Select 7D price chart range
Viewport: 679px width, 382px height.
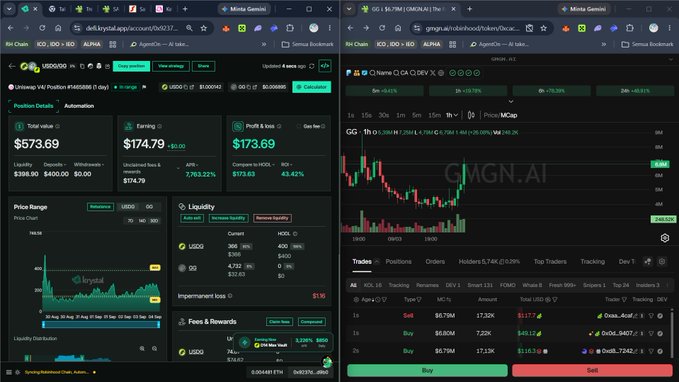[130, 221]
